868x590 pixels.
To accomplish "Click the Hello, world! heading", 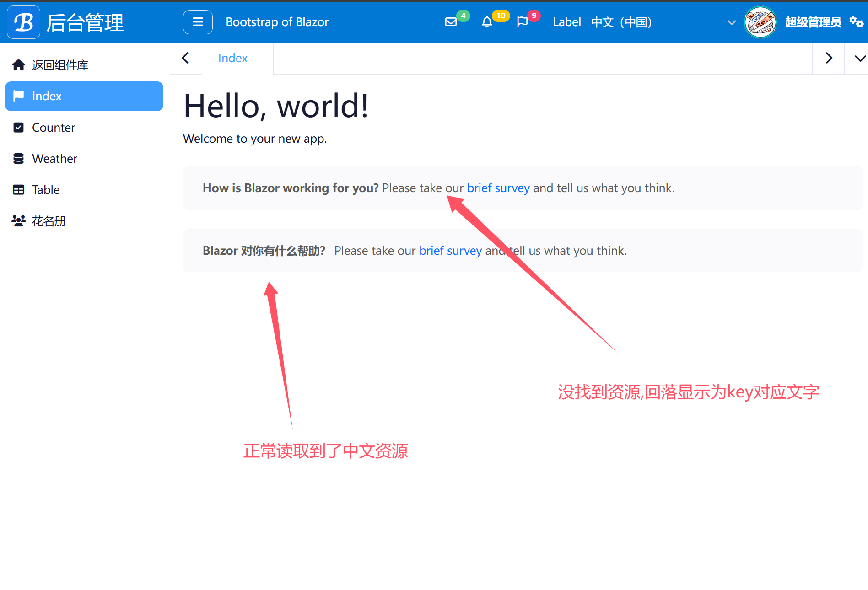I will pos(276,106).
